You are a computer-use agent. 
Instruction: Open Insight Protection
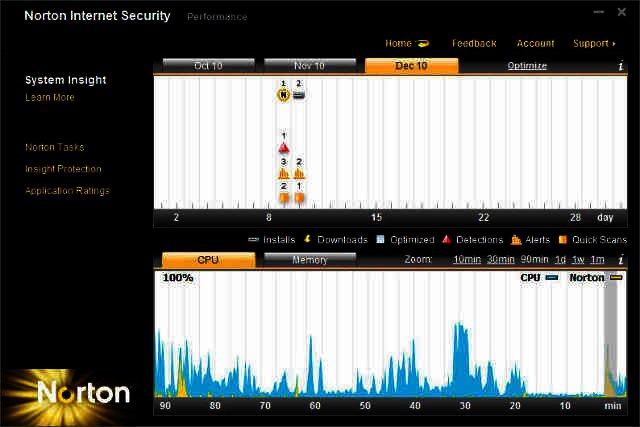pyautogui.click(x=63, y=169)
